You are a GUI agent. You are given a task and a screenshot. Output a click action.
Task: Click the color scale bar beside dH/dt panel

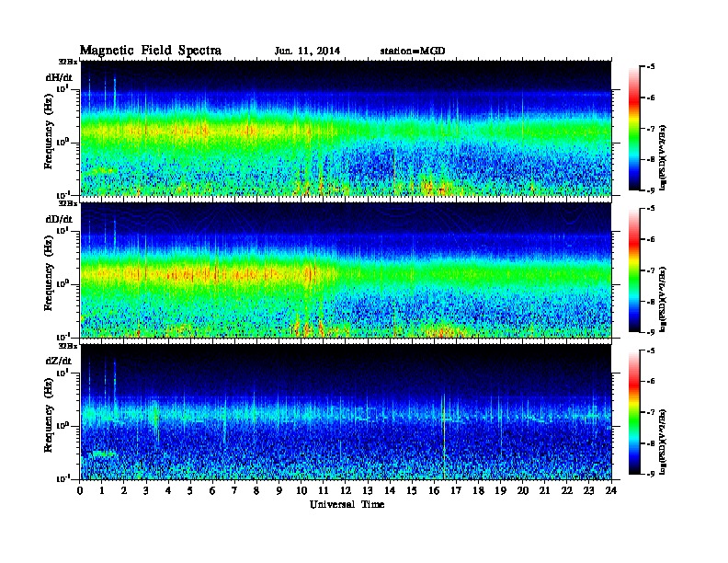pyautogui.click(x=634, y=129)
